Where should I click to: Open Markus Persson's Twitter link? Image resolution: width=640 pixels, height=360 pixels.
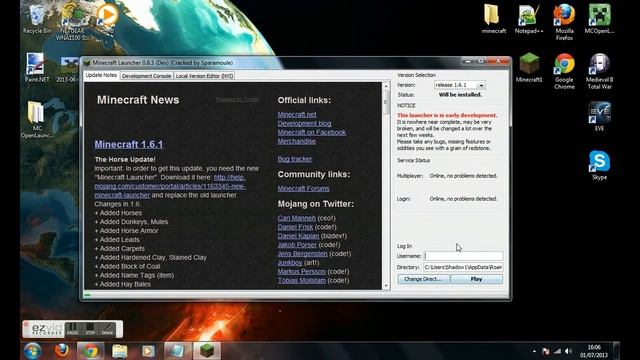point(302,271)
